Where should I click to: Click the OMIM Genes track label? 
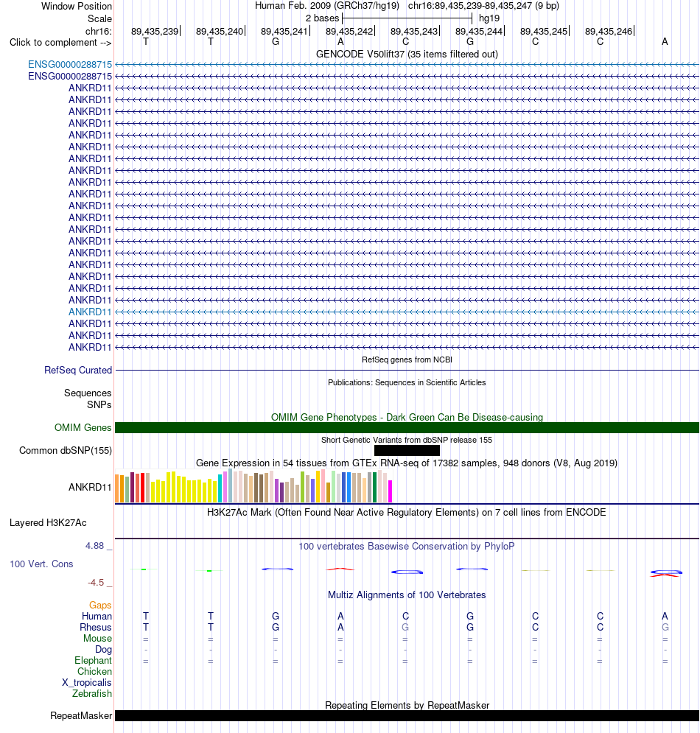point(83,428)
